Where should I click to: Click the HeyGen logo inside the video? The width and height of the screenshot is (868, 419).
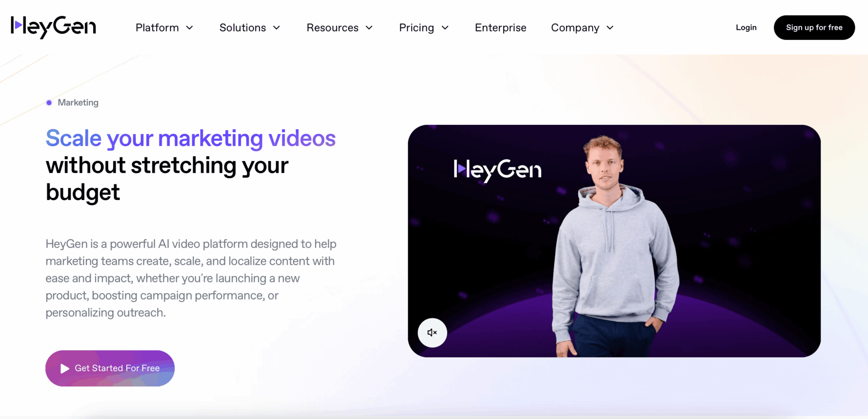click(497, 170)
